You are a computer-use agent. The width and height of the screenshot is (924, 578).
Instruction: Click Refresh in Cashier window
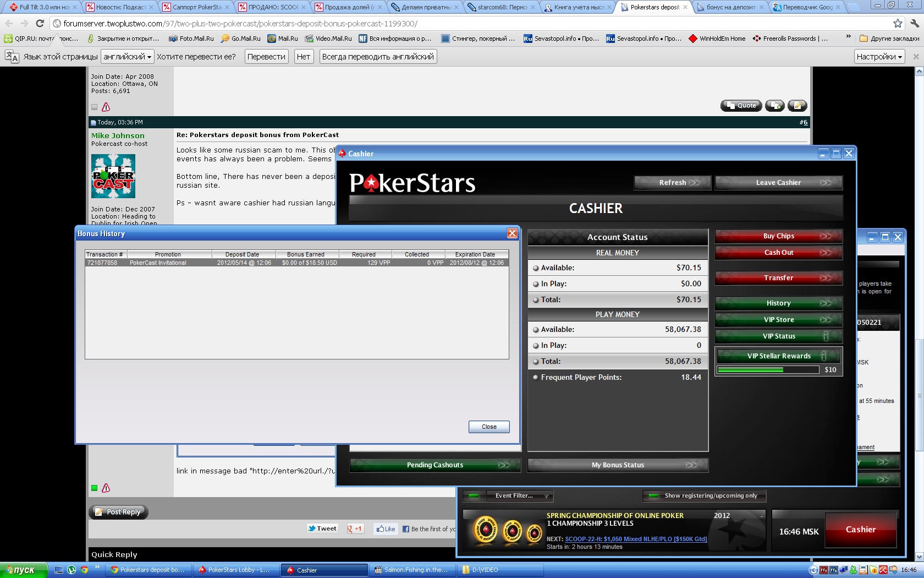click(x=673, y=183)
